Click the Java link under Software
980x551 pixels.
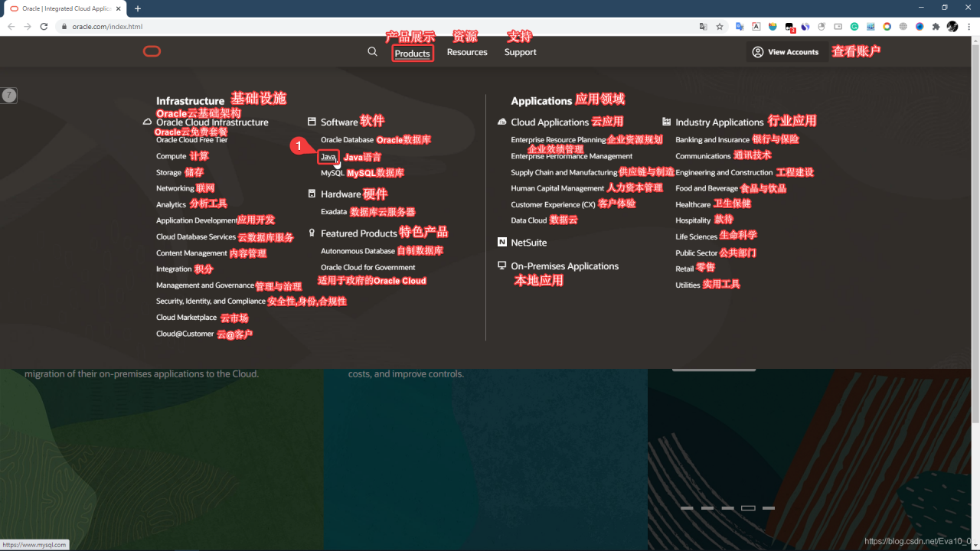pyautogui.click(x=328, y=156)
